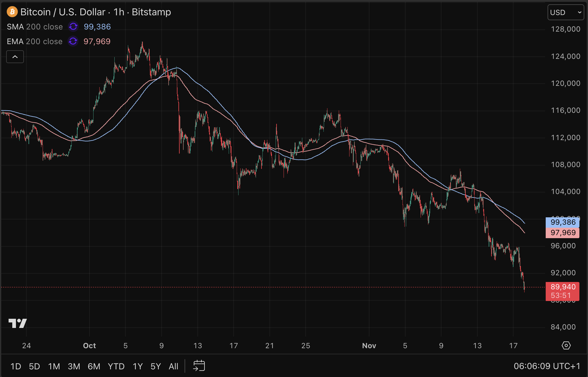Set chart range to 3M
588x377 pixels.
point(74,366)
